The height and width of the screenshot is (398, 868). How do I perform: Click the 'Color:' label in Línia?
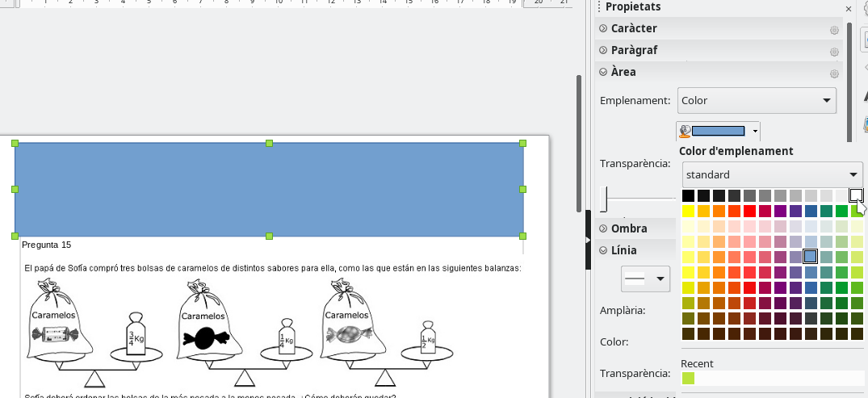(614, 342)
